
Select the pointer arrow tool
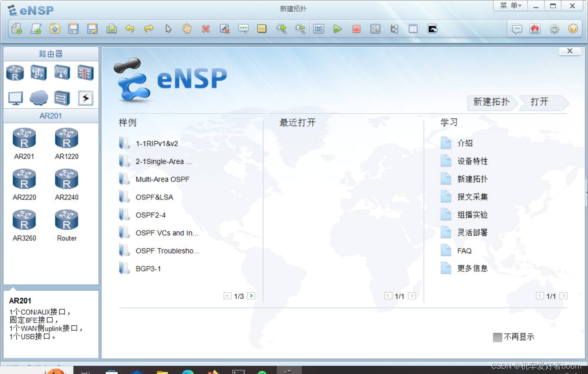click(x=168, y=29)
